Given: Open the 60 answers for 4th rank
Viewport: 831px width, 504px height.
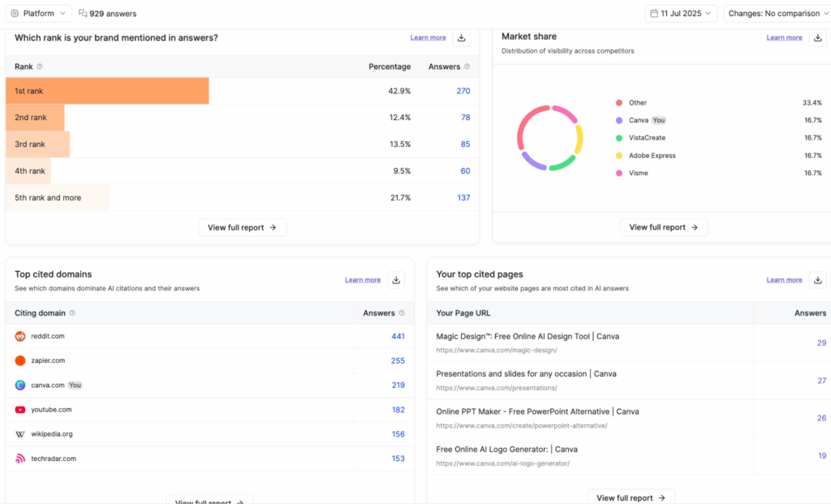Looking at the screenshot, I should click(465, 171).
